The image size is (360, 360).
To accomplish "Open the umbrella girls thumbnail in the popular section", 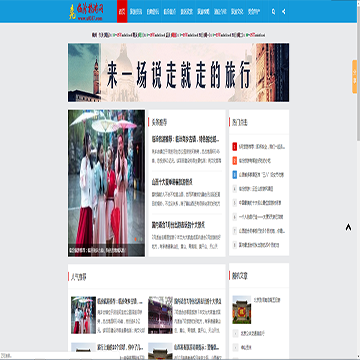I will tap(83, 315).
